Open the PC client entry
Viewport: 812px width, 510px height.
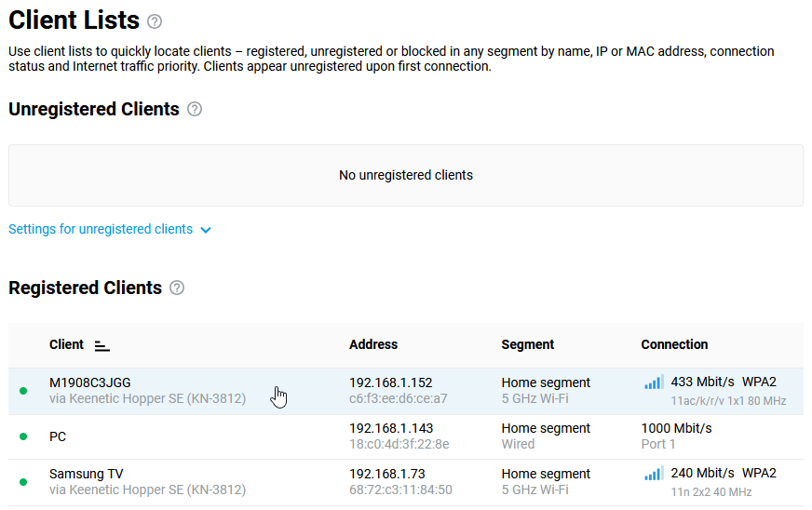[58, 436]
